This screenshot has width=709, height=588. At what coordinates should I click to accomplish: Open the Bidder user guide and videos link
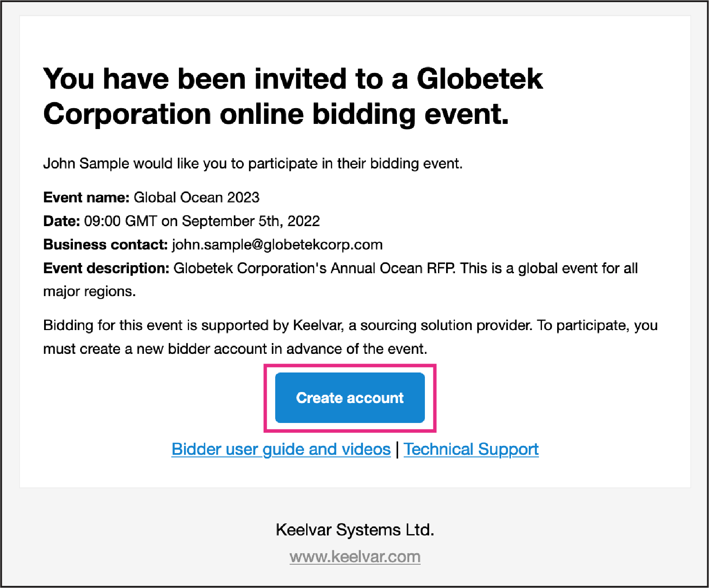pyautogui.click(x=281, y=449)
